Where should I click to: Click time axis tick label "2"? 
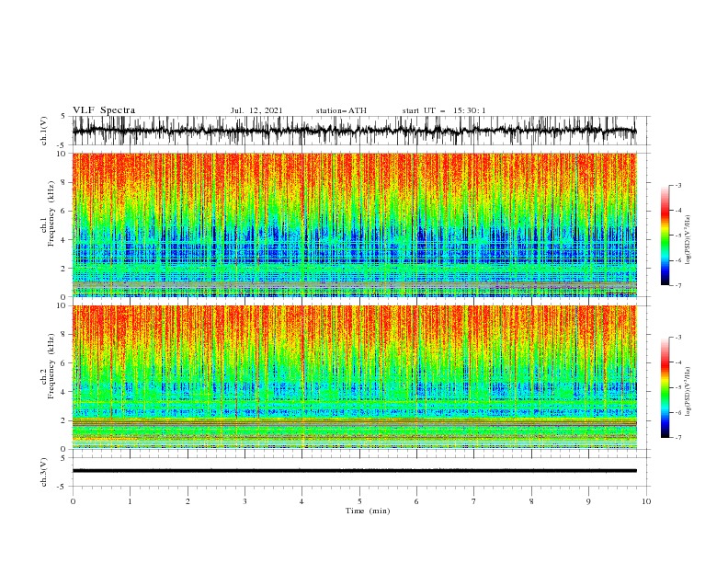click(x=188, y=501)
